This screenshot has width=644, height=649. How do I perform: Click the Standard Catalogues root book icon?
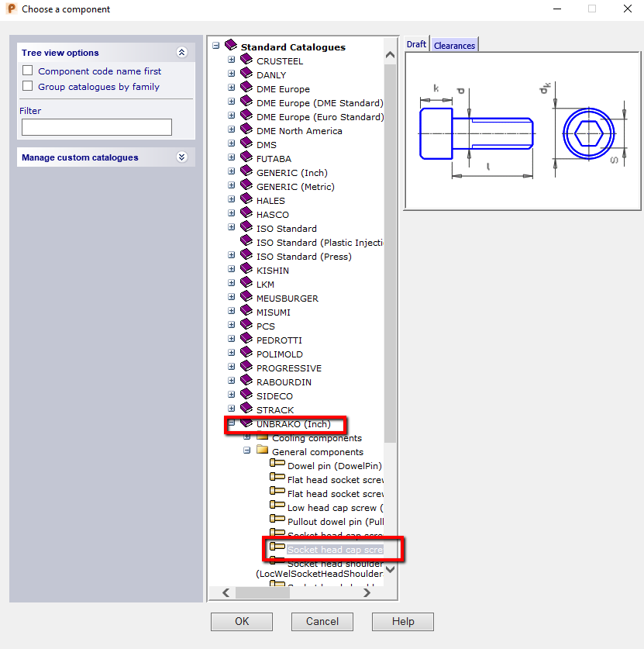pos(230,44)
